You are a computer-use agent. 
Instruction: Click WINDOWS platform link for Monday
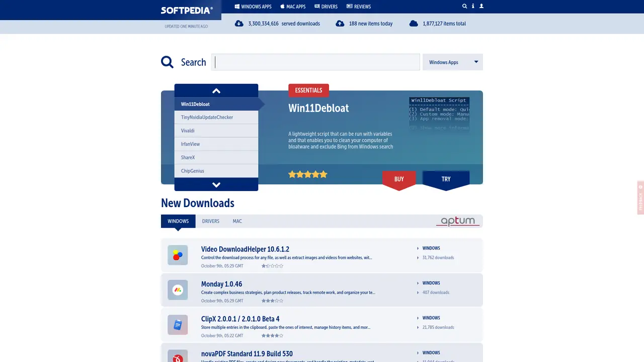click(x=431, y=283)
